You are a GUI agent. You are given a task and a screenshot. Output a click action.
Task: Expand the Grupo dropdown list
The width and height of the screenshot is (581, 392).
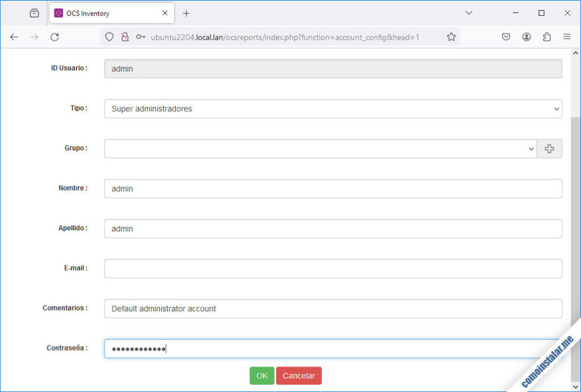click(x=321, y=149)
